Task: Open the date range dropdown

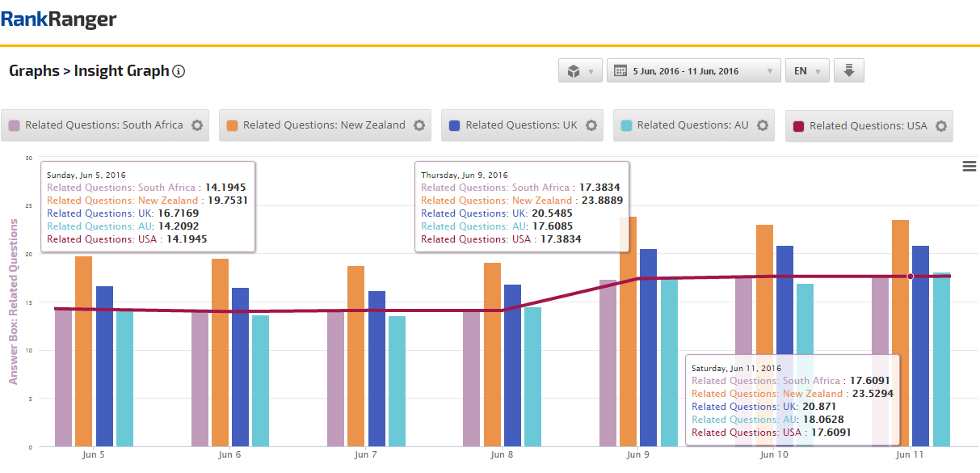Action: (x=693, y=71)
